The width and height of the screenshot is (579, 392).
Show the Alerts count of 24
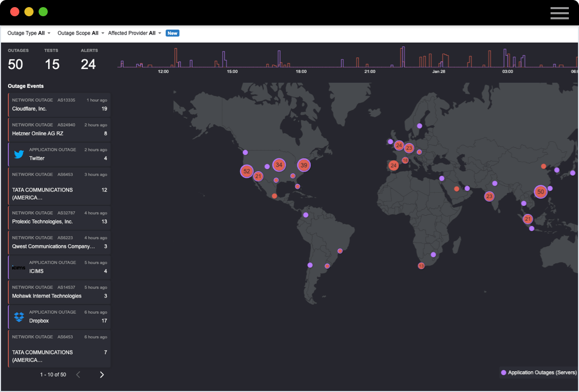(x=88, y=64)
